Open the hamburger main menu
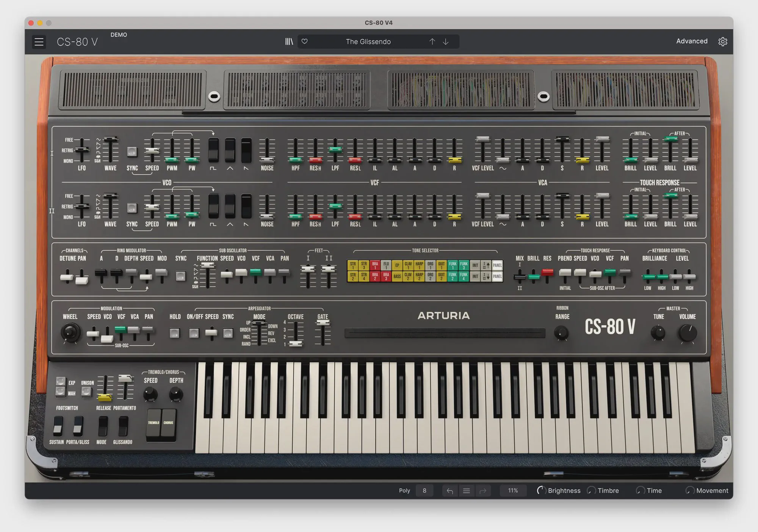This screenshot has height=532, width=758. point(39,42)
